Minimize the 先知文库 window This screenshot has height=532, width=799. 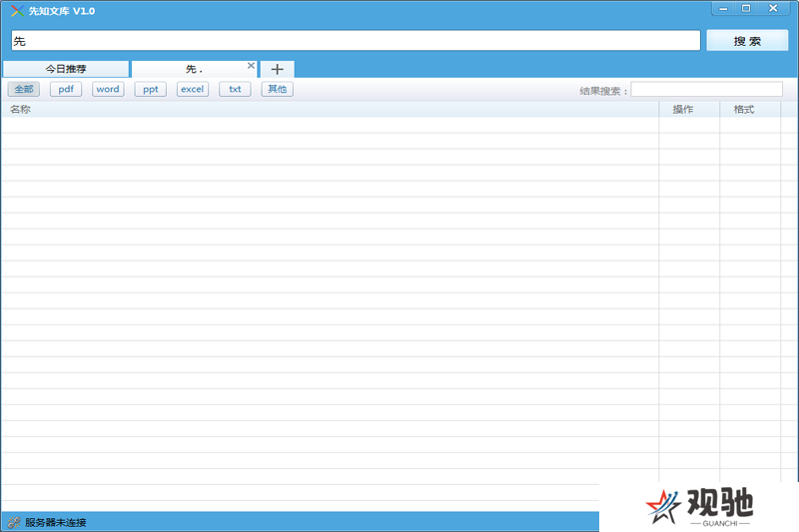[723, 8]
